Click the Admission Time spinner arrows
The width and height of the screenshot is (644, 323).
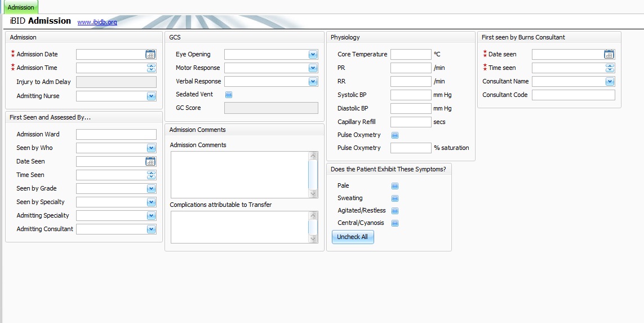150,68
